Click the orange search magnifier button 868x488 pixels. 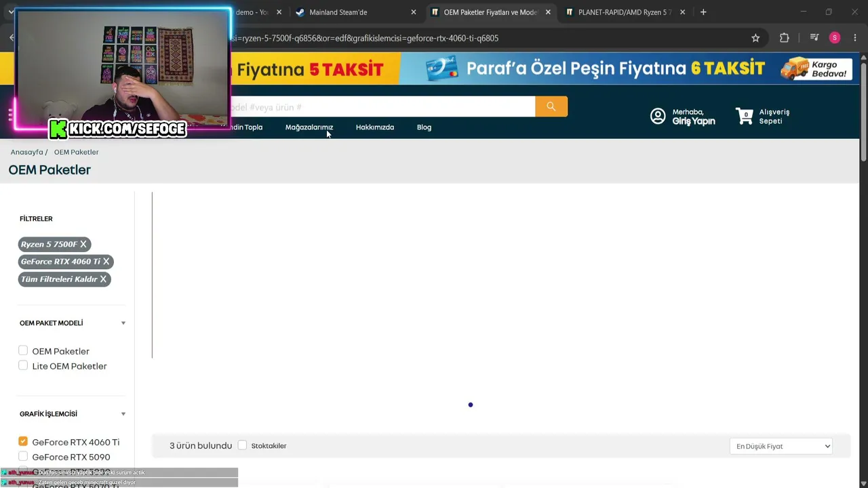click(551, 106)
